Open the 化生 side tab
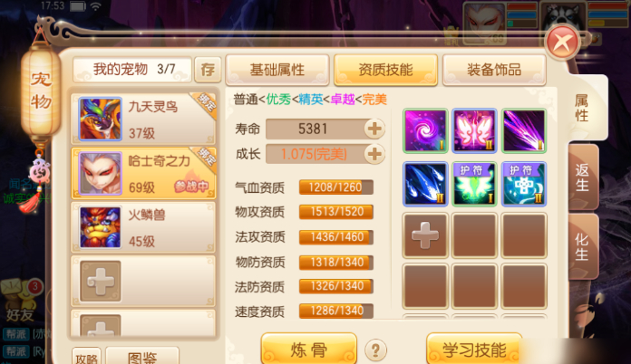The width and height of the screenshot is (631, 364). tap(583, 246)
